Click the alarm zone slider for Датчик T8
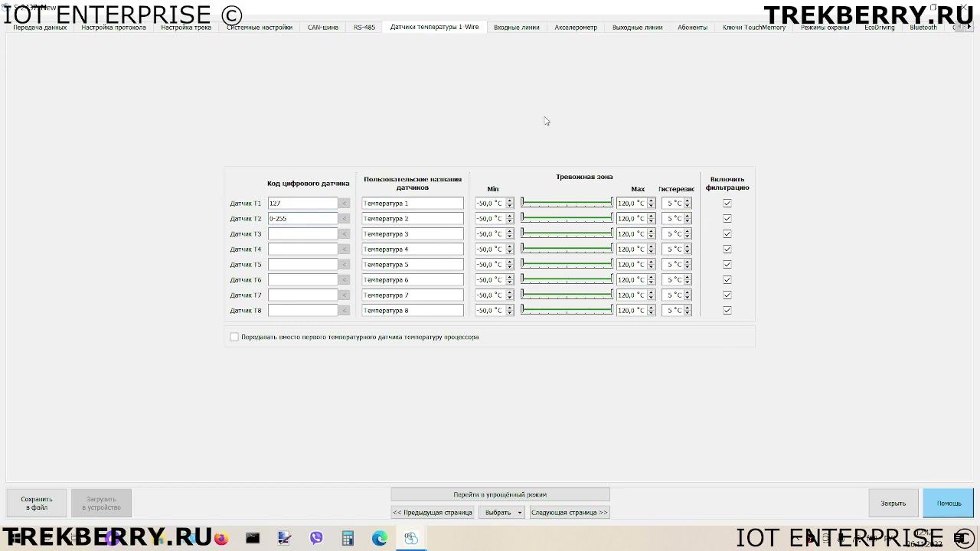Image resolution: width=980 pixels, height=551 pixels. click(x=567, y=310)
